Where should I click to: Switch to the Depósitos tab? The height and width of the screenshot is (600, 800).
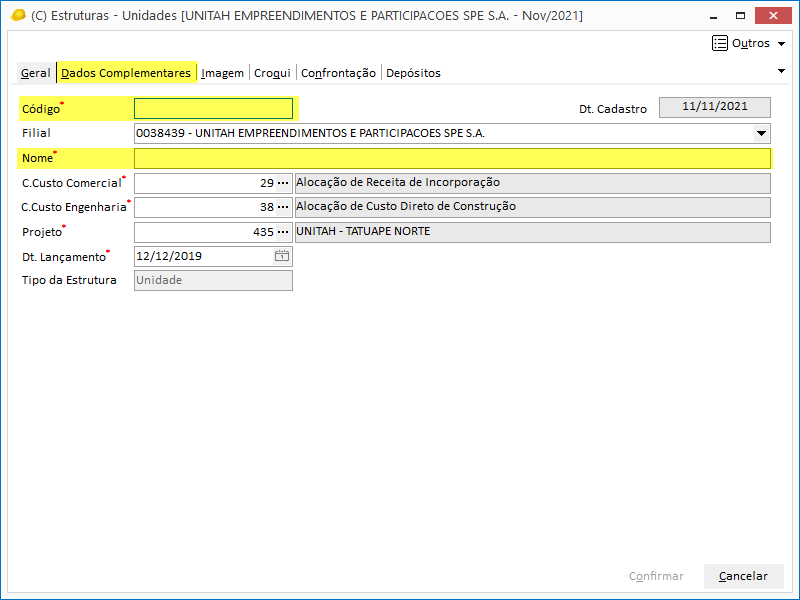[413, 73]
